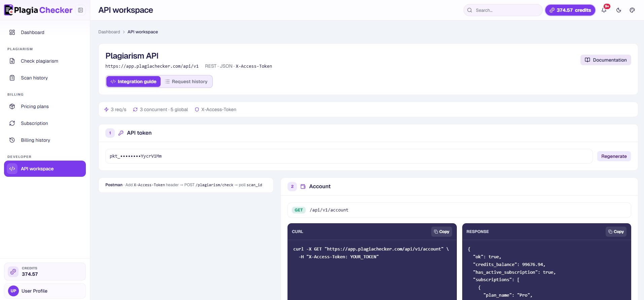The height and width of the screenshot is (300, 644).
Task: Switch to Integration guide tab
Action: pyautogui.click(x=133, y=81)
